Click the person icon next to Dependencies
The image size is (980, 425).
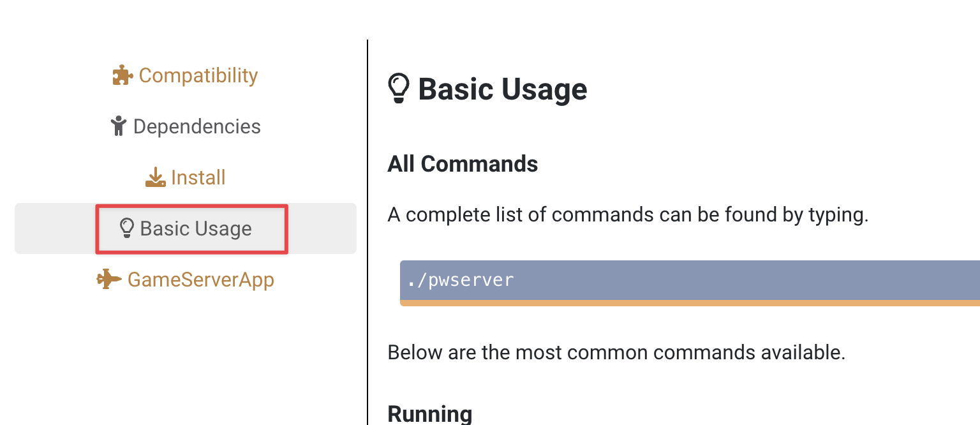[x=118, y=126]
